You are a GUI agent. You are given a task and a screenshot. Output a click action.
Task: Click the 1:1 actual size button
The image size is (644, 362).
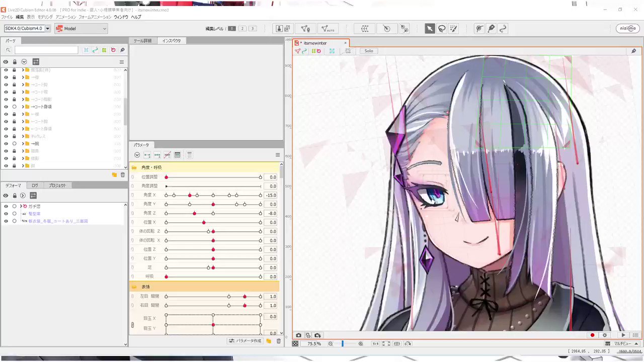point(375,343)
